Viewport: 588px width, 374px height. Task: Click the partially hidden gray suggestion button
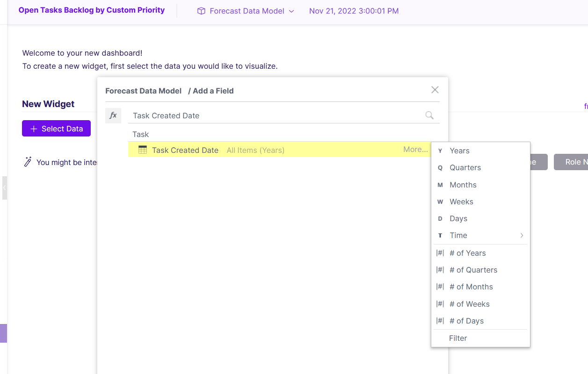[539, 162]
